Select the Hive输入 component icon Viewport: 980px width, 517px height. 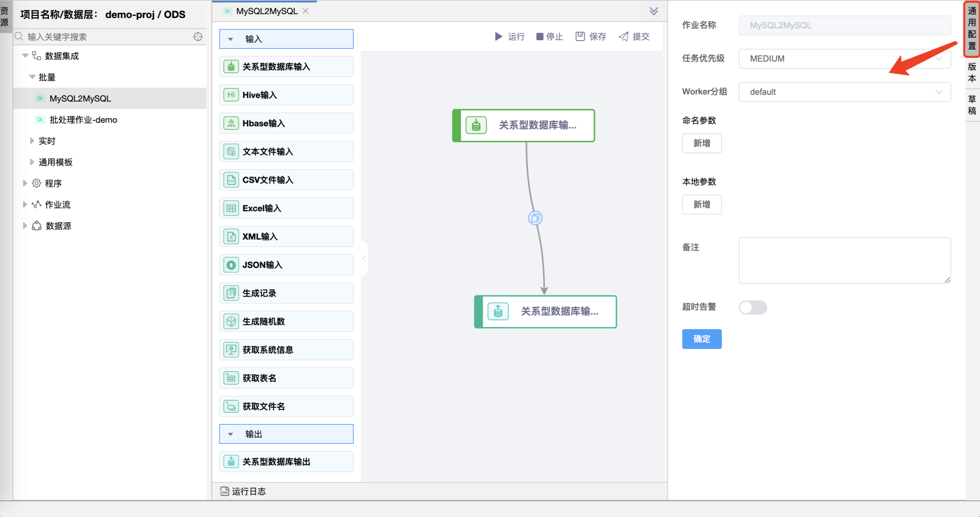pyautogui.click(x=231, y=95)
